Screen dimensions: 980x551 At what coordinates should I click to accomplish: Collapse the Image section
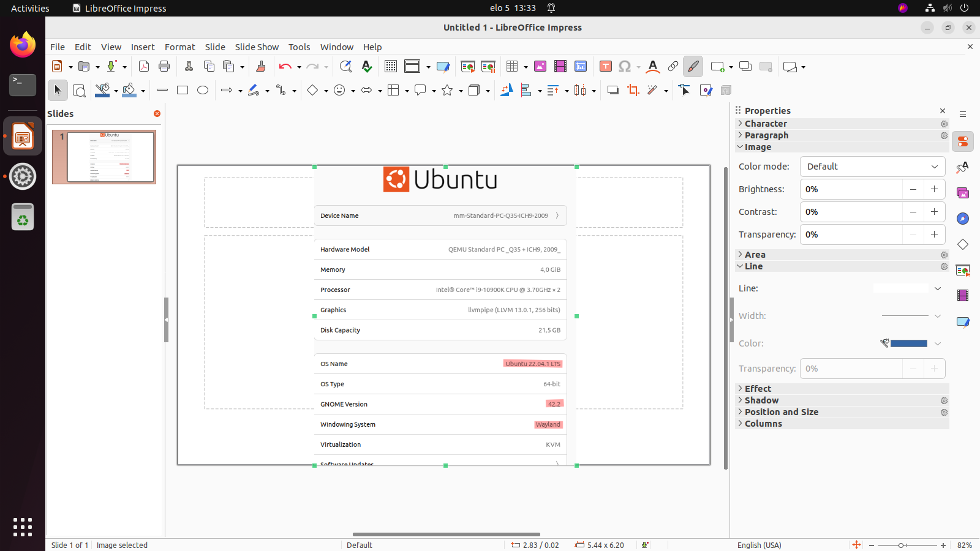(758, 147)
